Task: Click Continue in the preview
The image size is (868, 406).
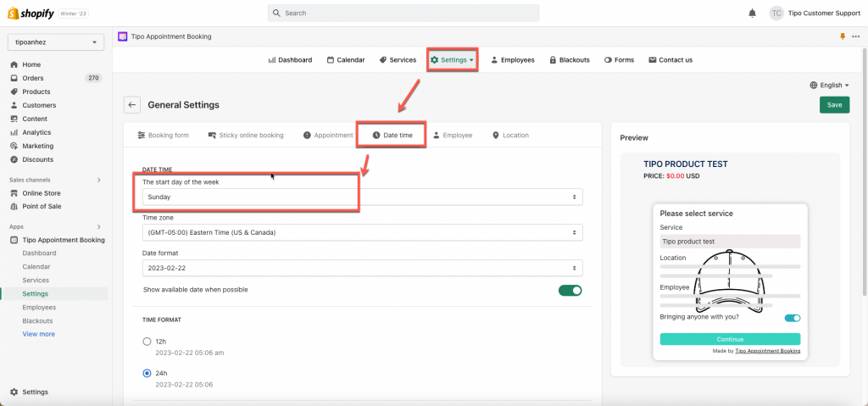Action: click(x=730, y=339)
